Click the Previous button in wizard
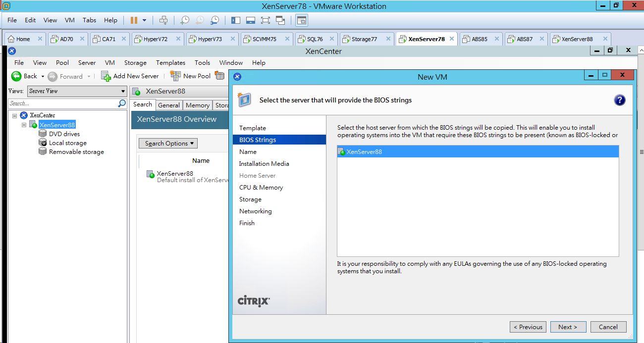This screenshot has height=343, width=644. tap(528, 327)
